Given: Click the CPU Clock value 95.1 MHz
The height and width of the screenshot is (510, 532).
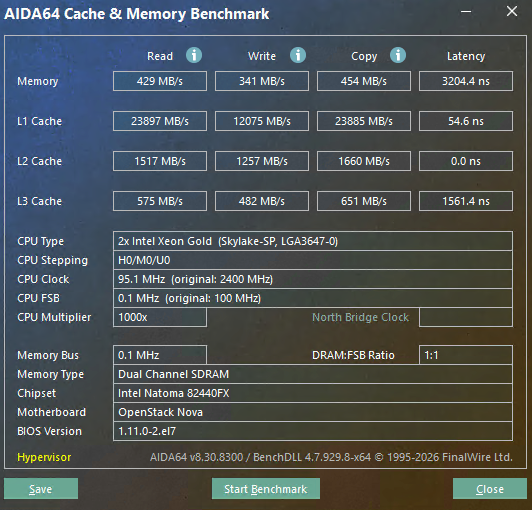Looking at the screenshot, I should tap(313, 279).
